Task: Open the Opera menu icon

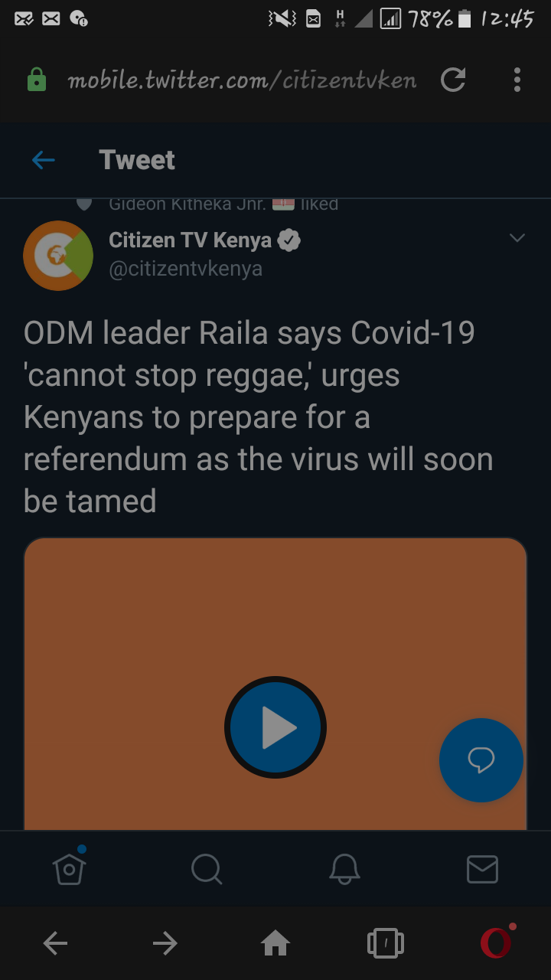Action: point(496,942)
